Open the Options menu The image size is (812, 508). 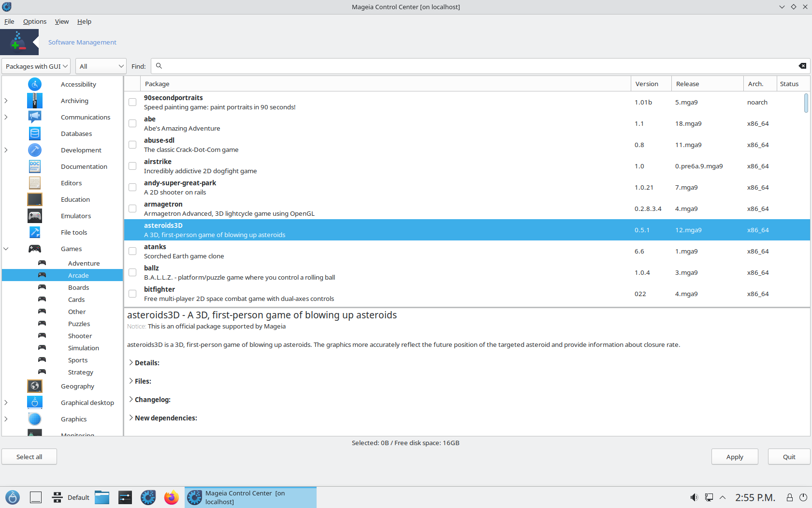point(35,21)
